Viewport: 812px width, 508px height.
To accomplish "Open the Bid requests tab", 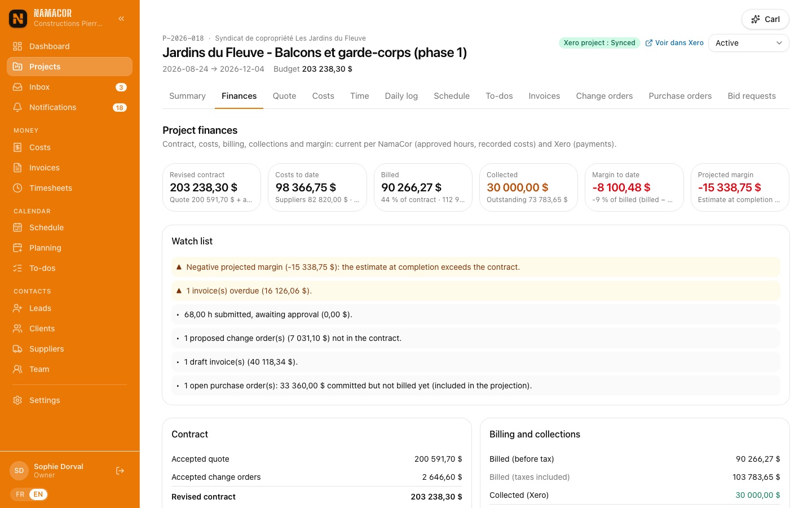I will pyautogui.click(x=752, y=96).
